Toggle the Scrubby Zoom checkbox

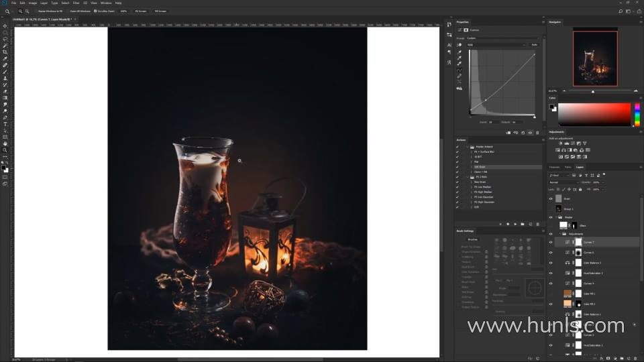pos(95,11)
